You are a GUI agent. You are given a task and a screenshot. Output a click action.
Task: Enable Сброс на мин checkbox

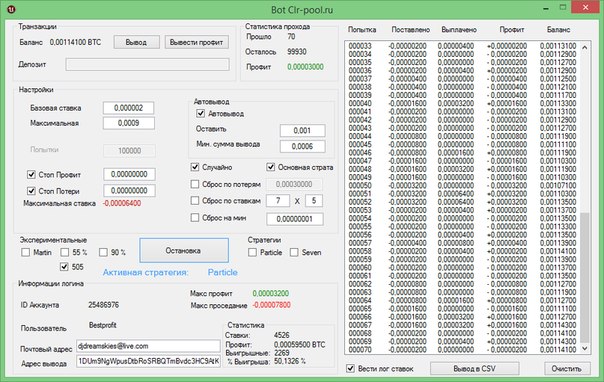pos(195,218)
